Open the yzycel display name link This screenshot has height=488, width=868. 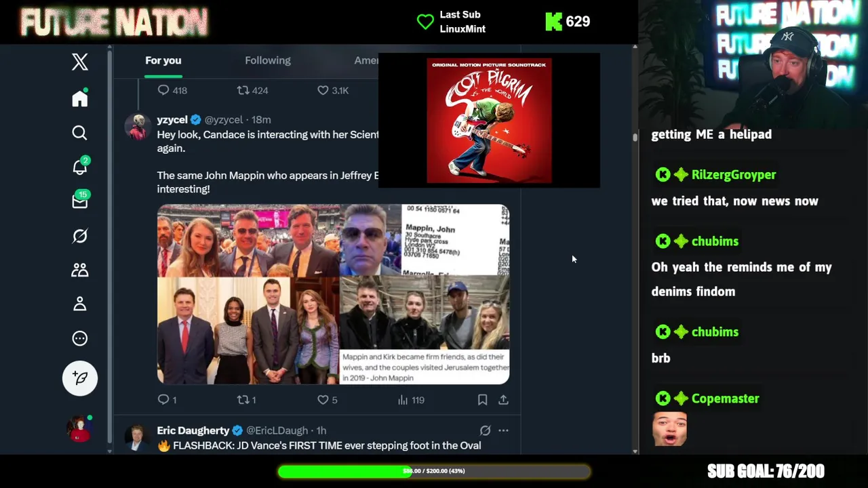click(x=172, y=119)
